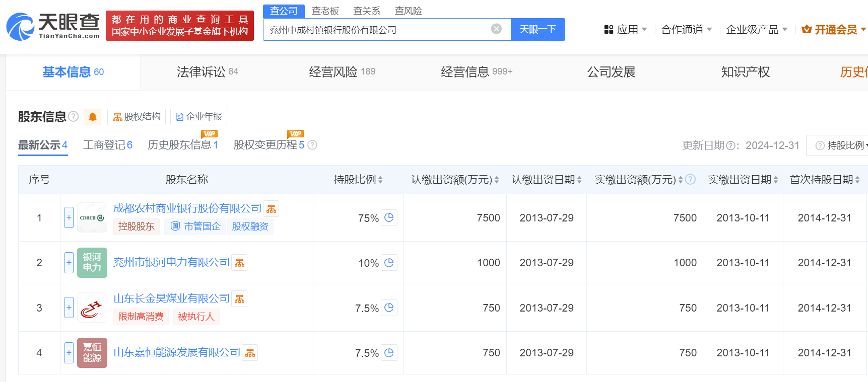Clear the search box with the X icon
The width and height of the screenshot is (868, 382).
pos(496,29)
